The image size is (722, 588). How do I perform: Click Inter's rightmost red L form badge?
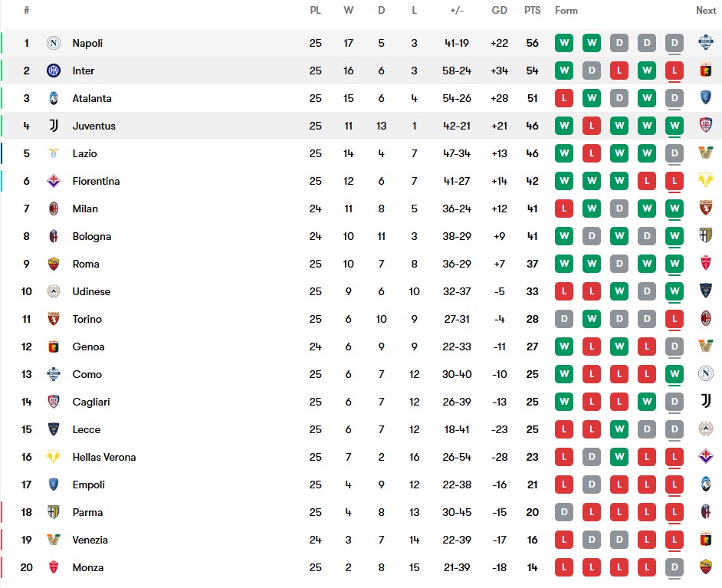(x=674, y=71)
